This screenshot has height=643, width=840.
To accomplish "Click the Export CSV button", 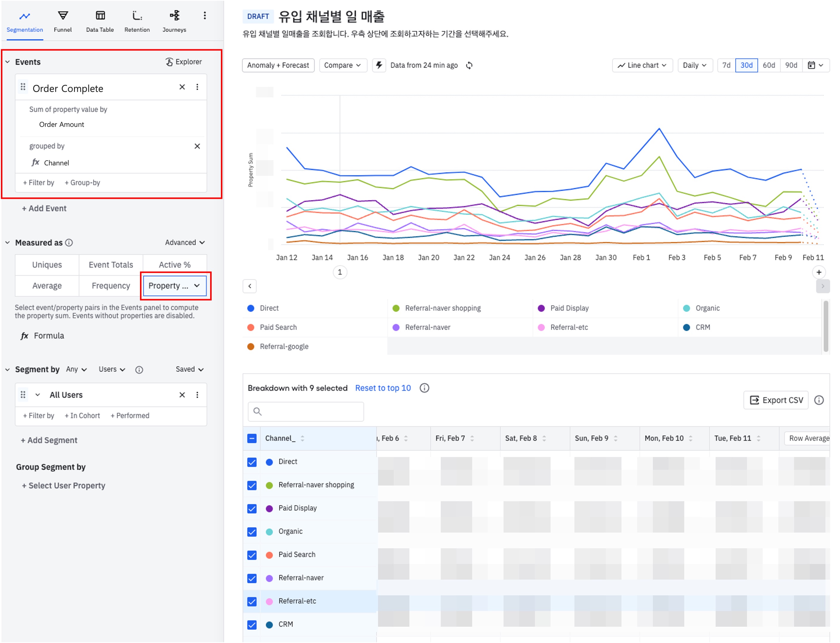I will 776,400.
